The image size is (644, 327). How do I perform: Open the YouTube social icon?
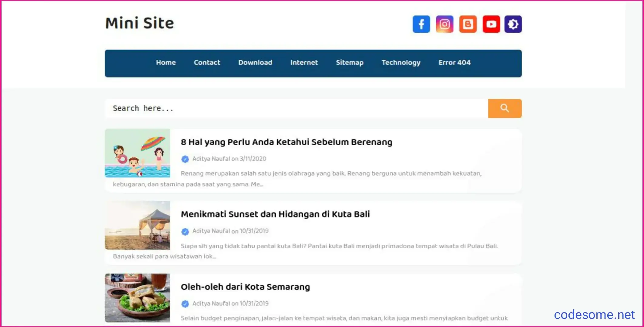click(491, 24)
